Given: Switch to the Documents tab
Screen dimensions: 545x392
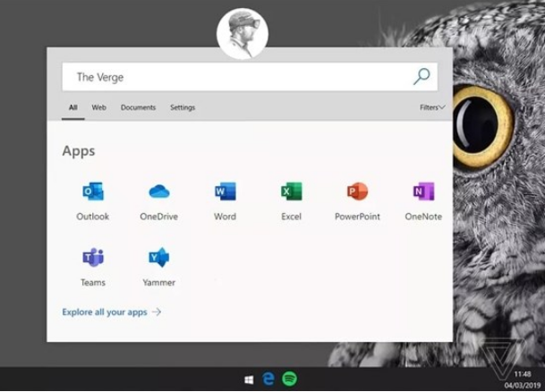Looking at the screenshot, I should [x=138, y=107].
